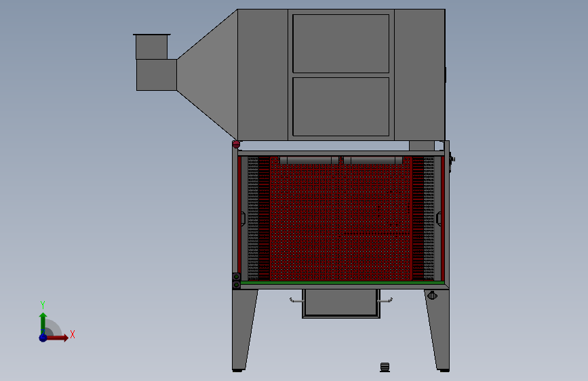Pick the right handle of the collection drawer

385,300
